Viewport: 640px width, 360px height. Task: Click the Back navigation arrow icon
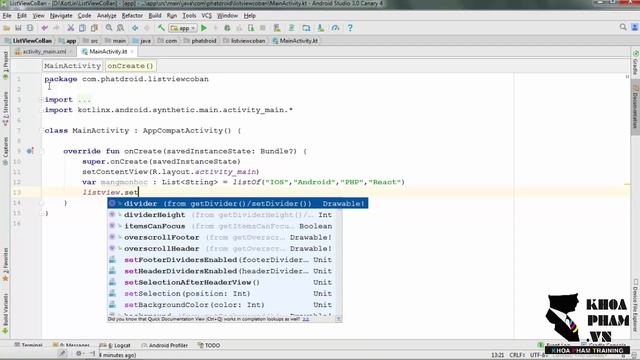[135, 28]
